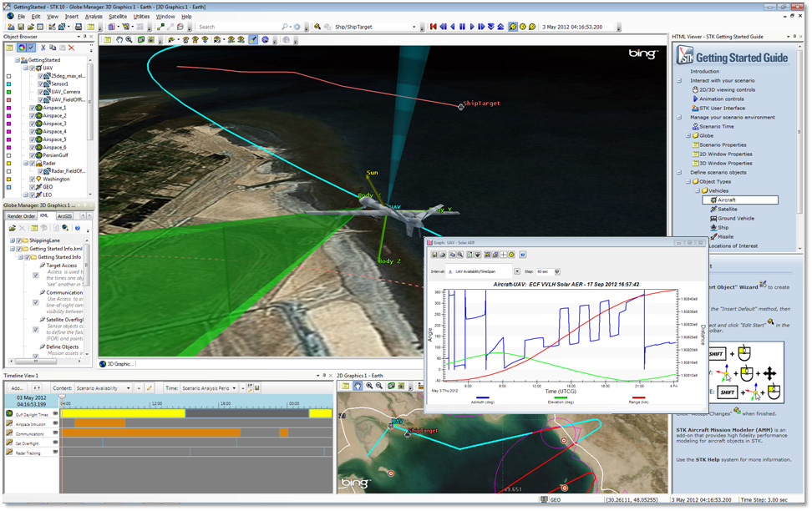The height and width of the screenshot is (511, 812).
Task: Switch to the ArcGIS tab
Action: (64, 216)
